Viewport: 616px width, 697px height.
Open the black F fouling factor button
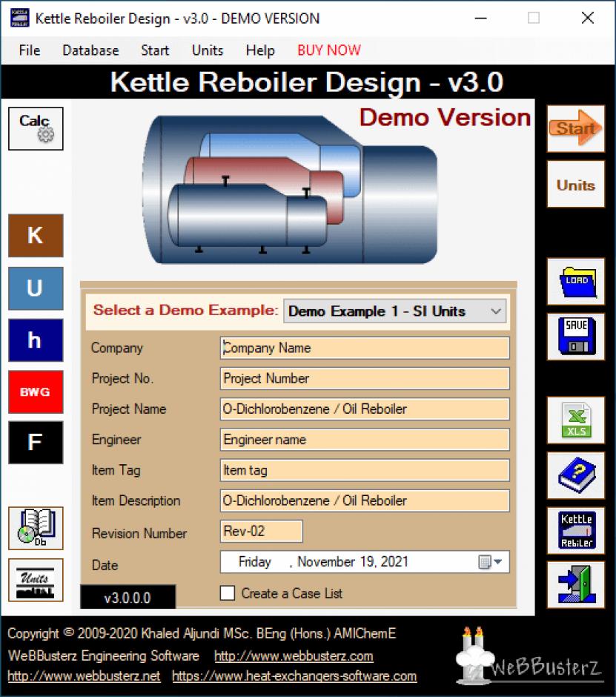tap(36, 442)
